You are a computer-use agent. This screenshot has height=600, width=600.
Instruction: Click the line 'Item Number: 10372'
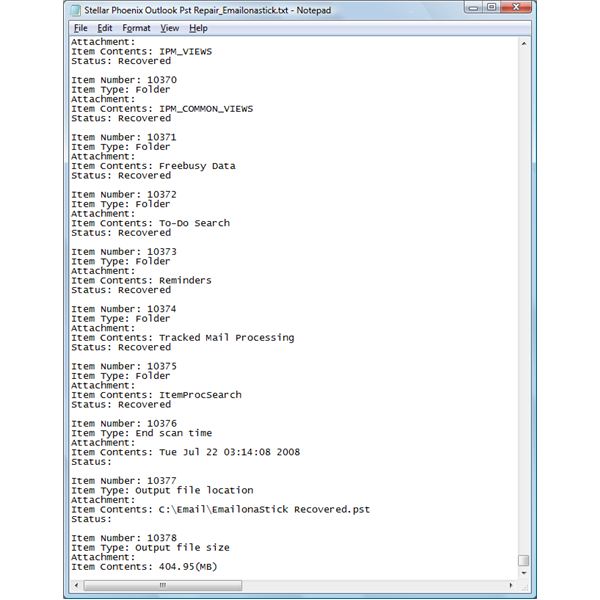point(124,194)
